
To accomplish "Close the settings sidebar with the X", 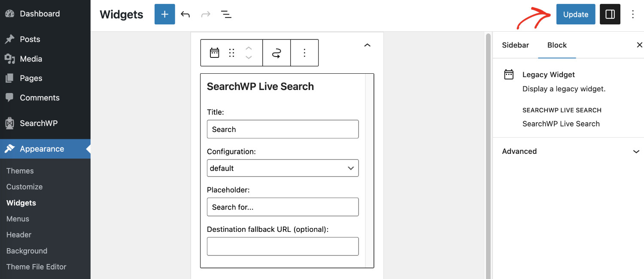I will [x=640, y=45].
